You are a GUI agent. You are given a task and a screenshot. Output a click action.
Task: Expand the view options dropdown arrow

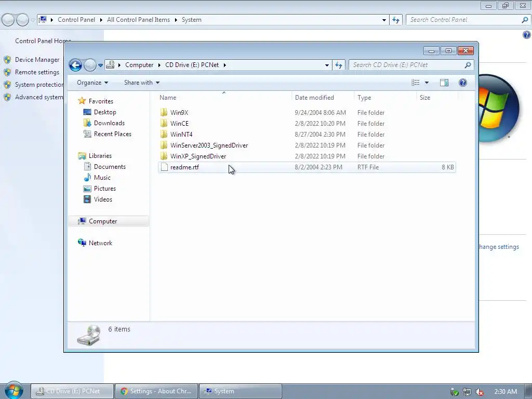tap(427, 83)
